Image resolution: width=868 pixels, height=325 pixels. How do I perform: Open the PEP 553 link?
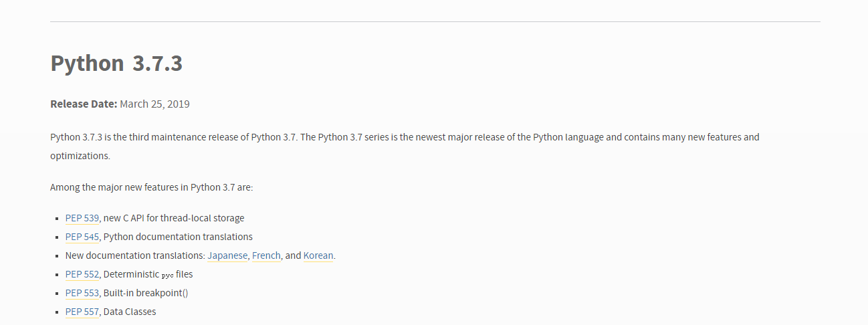pyautogui.click(x=82, y=293)
